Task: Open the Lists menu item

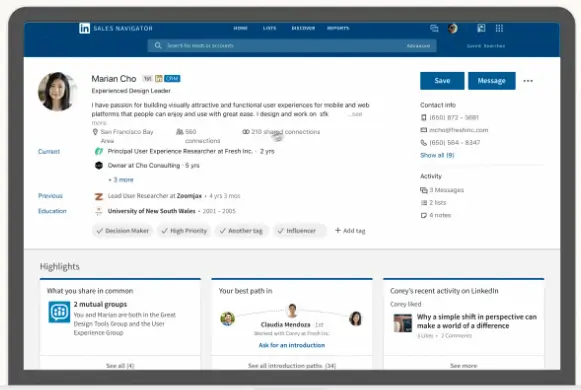Action: coord(269,28)
